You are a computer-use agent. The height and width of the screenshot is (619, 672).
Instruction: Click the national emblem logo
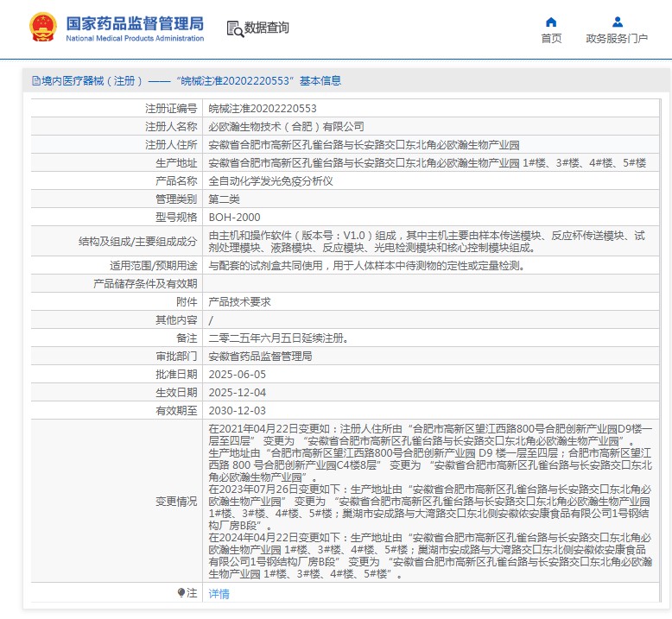41,28
